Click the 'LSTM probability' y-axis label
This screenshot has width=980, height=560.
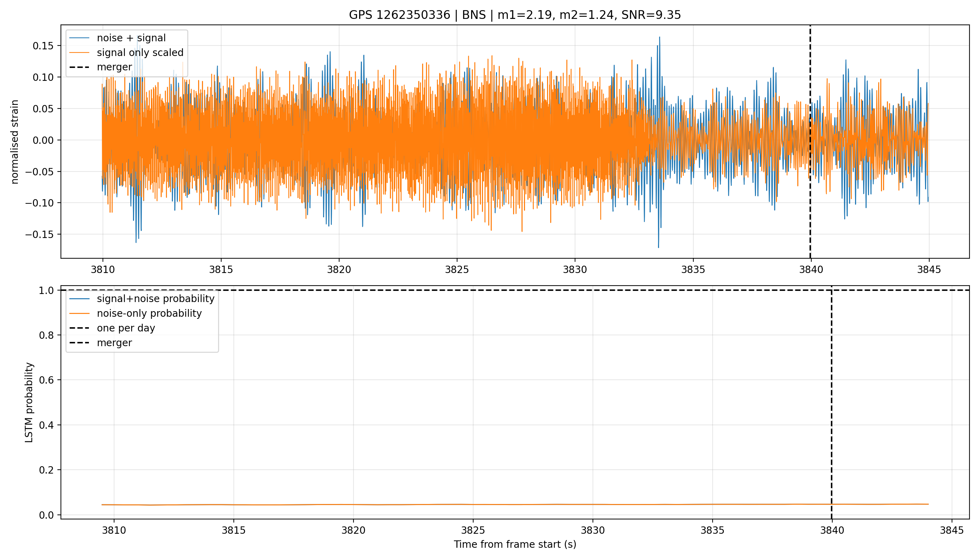point(29,402)
